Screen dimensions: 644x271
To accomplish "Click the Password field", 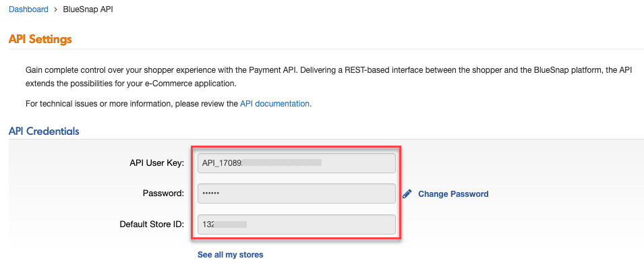I will [297, 193].
